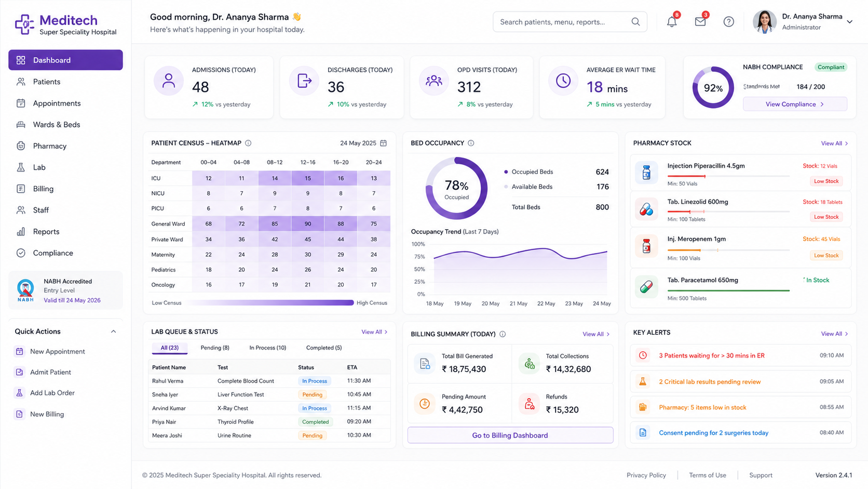Image resolution: width=868 pixels, height=489 pixels.
Task: Click View All in Lab Queue
Action: (375, 332)
